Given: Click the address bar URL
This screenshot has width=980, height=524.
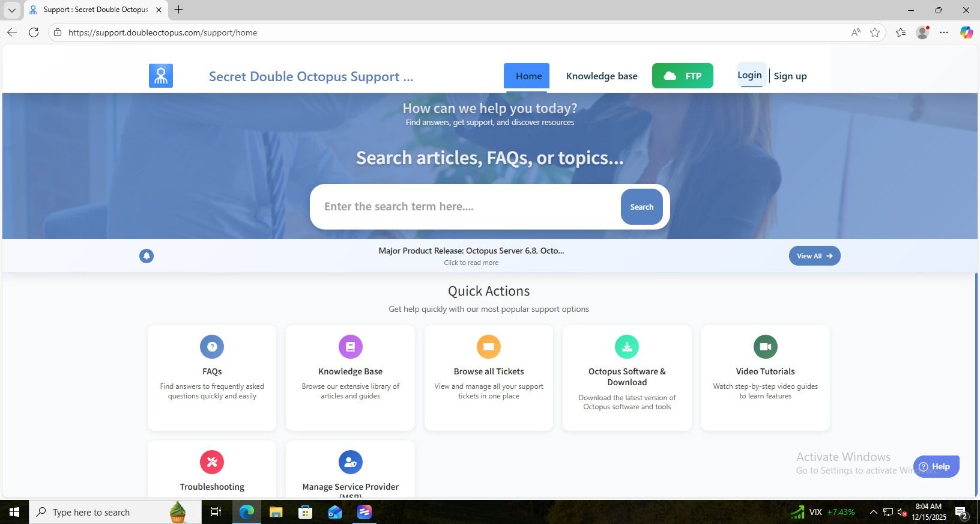Looking at the screenshot, I should pyautogui.click(x=163, y=32).
